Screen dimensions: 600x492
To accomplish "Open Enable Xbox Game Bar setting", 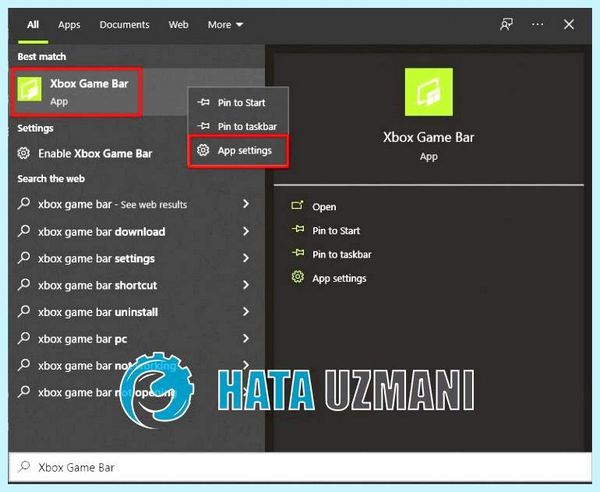I will (95, 153).
